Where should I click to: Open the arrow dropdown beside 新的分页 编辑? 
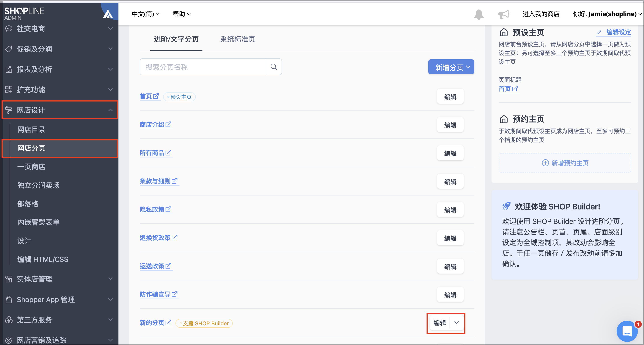pos(457,323)
